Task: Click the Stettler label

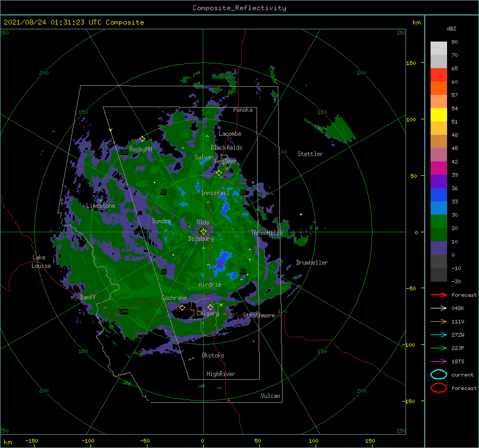Action: [310, 154]
